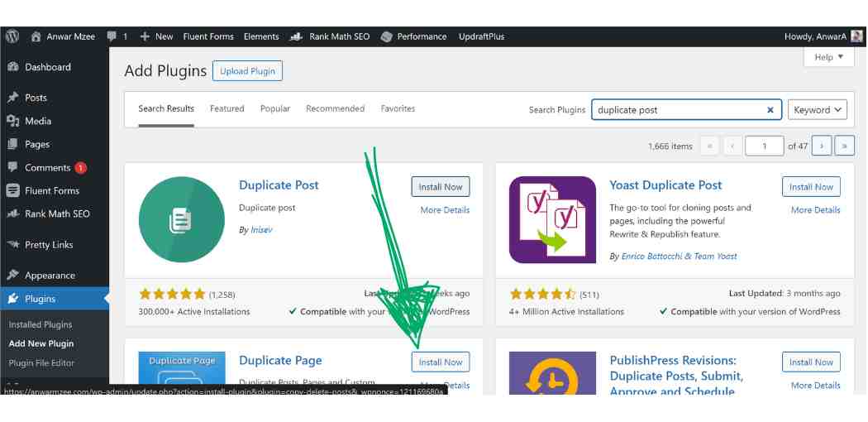Install the Duplicate Post plugin by Inisev
The height and width of the screenshot is (422, 868).
coord(441,187)
